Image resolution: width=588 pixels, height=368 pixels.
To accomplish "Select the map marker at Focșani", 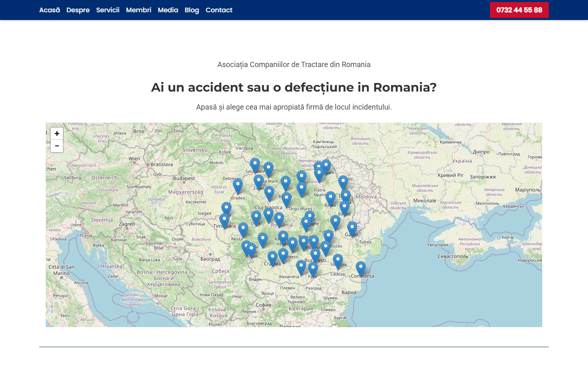I will 335,222.
